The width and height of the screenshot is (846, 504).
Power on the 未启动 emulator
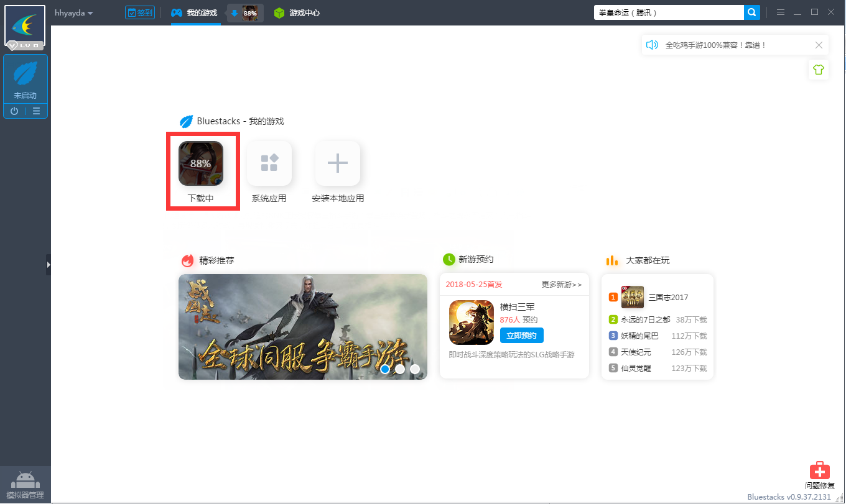click(14, 111)
